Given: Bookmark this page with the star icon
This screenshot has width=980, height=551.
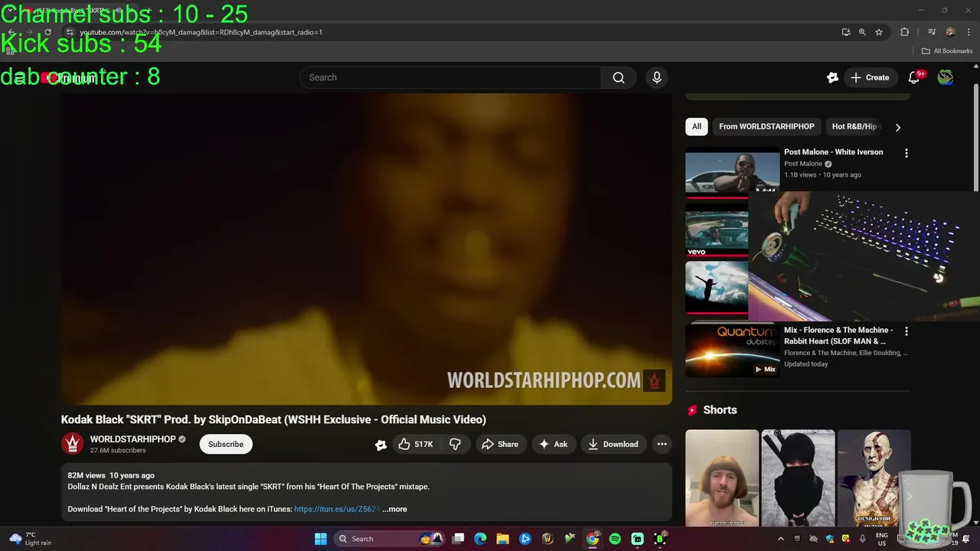Looking at the screenshot, I should [x=879, y=32].
